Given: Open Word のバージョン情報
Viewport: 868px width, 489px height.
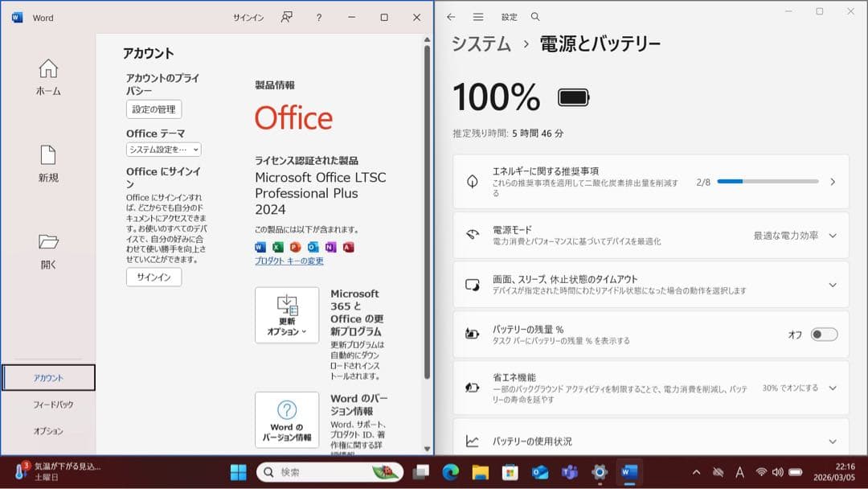Looking at the screenshot, I should coord(287,419).
